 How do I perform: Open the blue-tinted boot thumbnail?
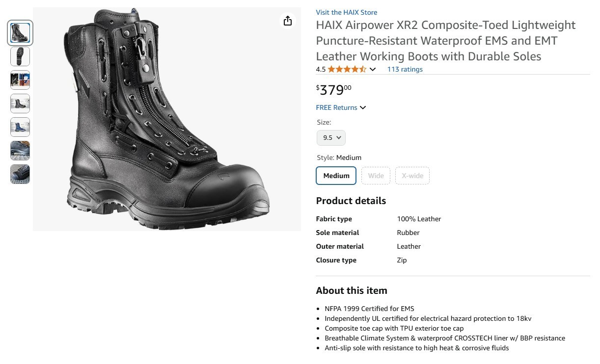tap(20, 127)
